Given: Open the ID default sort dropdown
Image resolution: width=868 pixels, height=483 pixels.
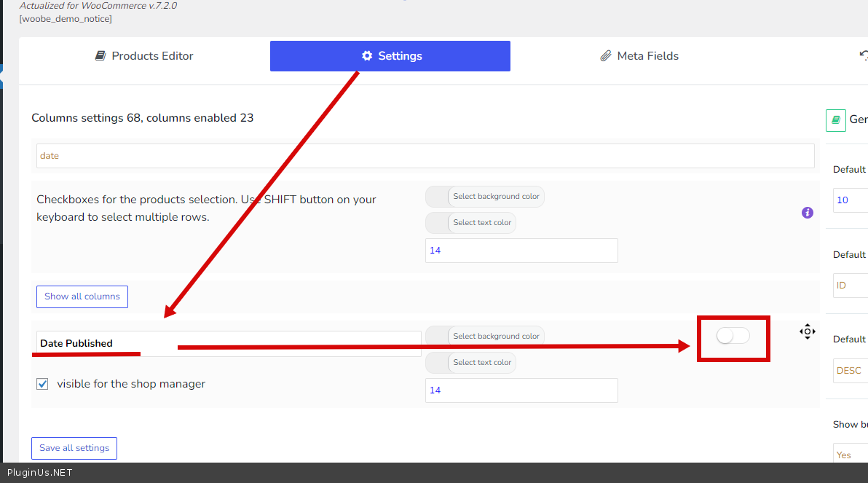Looking at the screenshot, I should 850,286.
